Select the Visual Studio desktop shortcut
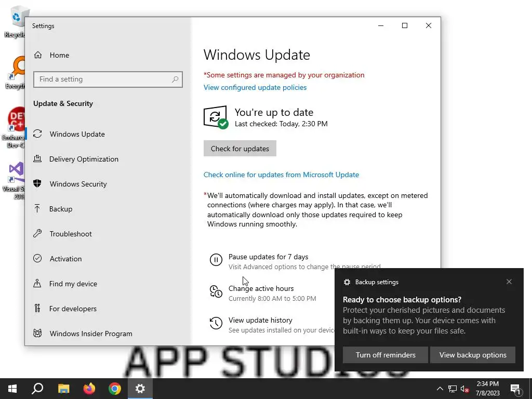The height and width of the screenshot is (399, 532). pos(14,180)
